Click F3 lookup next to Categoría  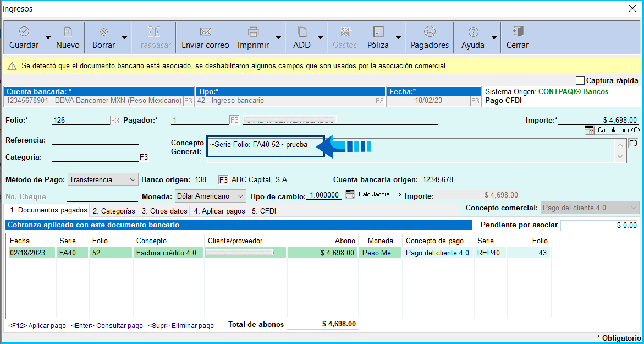144,157
